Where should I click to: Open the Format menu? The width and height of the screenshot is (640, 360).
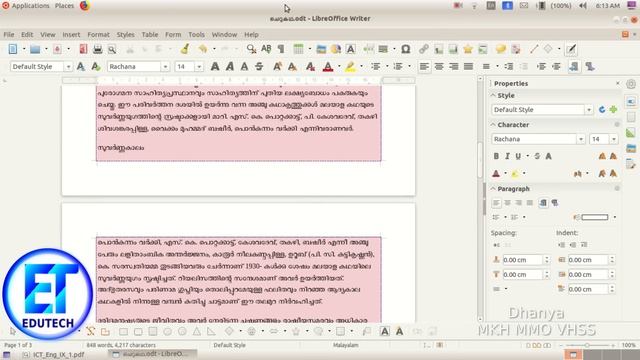[x=98, y=35]
